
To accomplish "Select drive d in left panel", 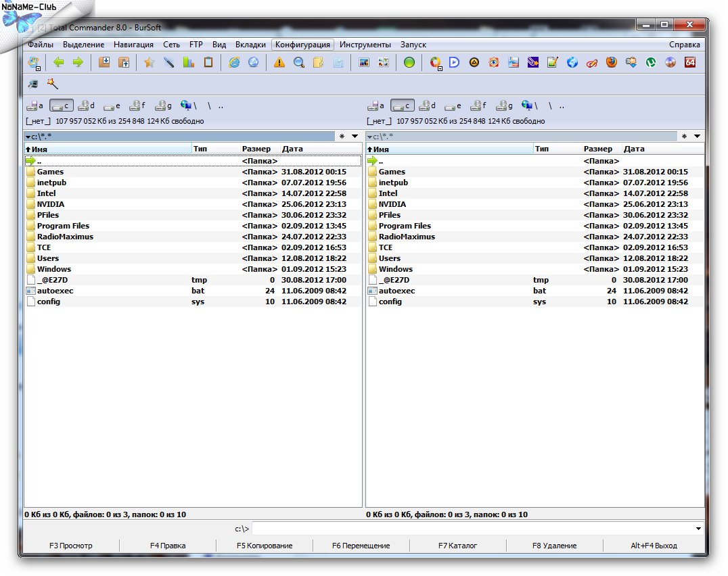I will 87,105.
